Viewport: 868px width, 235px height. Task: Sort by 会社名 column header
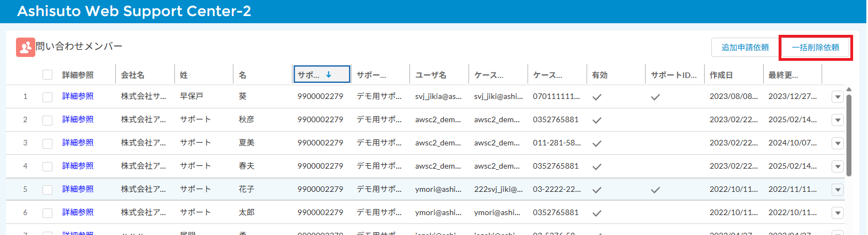[x=133, y=75]
